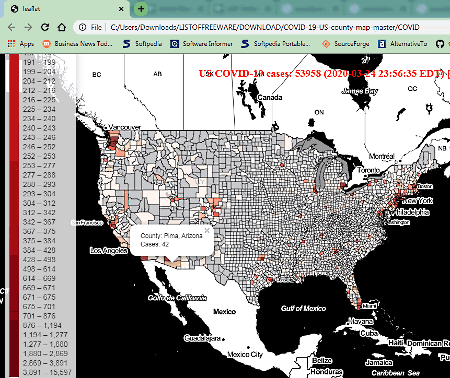Click the browser forward arrow
This screenshot has width=450, height=378.
point(28,27)
